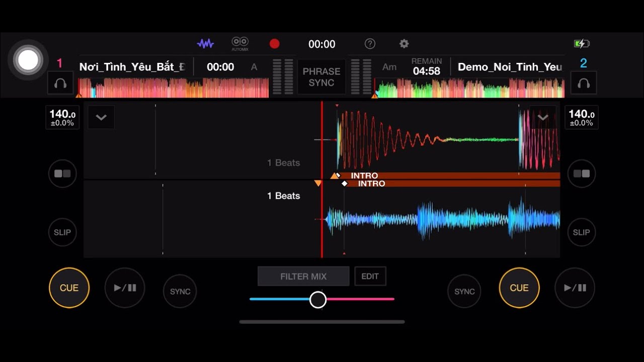Image resolution: width=644 pixels, height=362 pixels.
Task: Click the deck 1 key label A
Action: coord(254,67)
